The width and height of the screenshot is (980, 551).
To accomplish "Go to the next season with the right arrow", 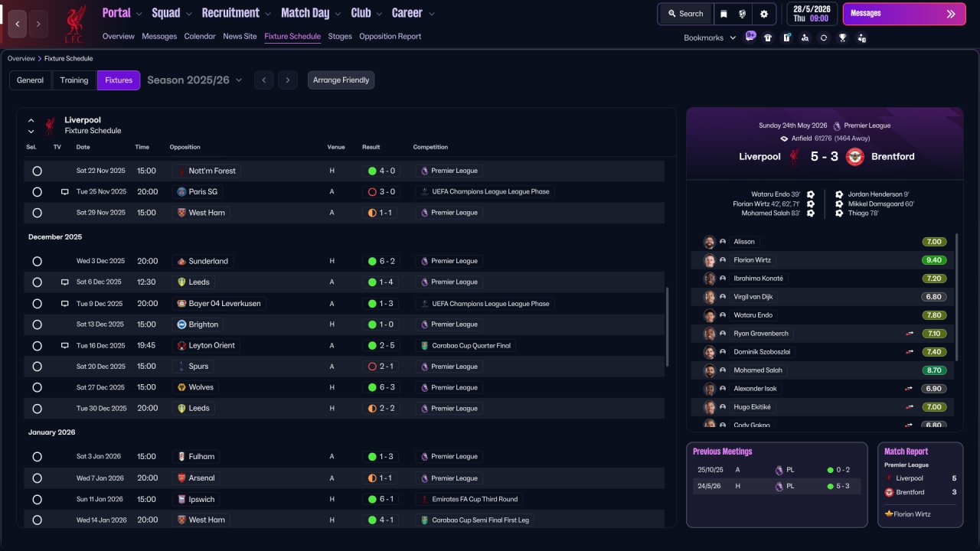I will [288, 80].
